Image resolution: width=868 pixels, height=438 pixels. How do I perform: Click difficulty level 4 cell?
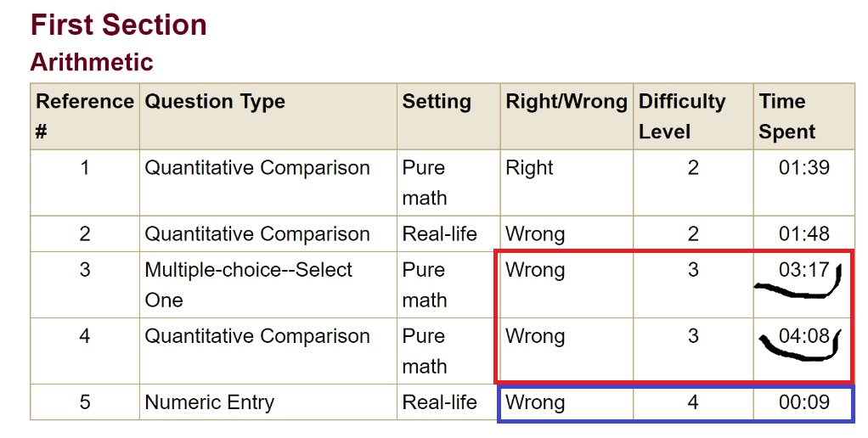tap(693, 402)
